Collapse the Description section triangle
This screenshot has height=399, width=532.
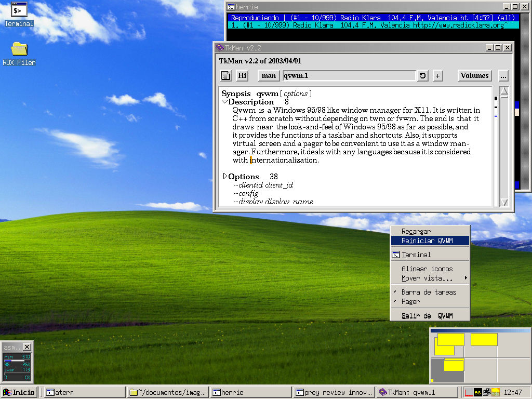(224, 101)
